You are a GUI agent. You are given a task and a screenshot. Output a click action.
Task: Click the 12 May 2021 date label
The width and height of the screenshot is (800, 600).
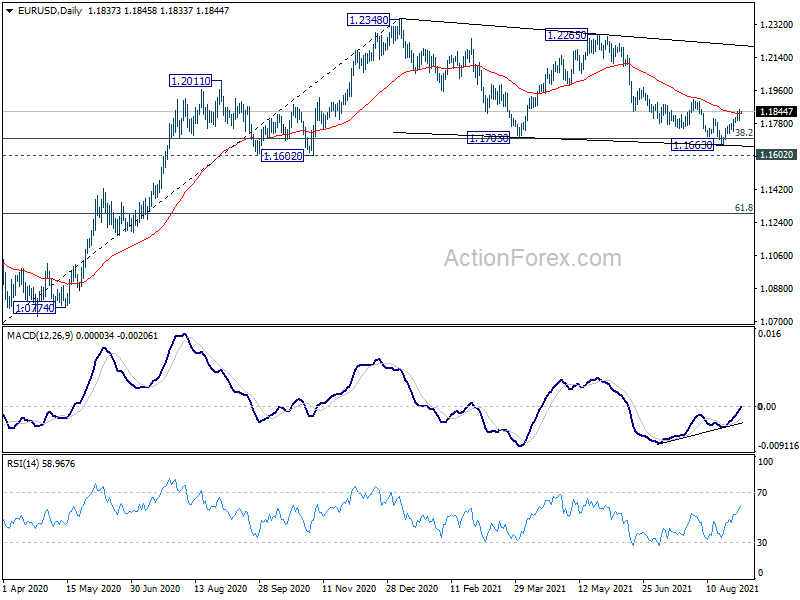pyautogui.click(x=604, y=588)
